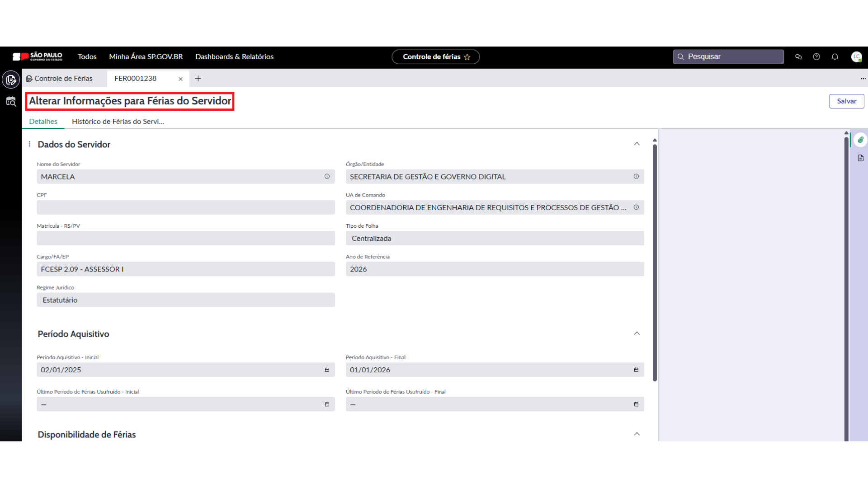868x488 pixels.
Task: Collapse the Período Aquisitivo section
Action: tap(637, 333)
